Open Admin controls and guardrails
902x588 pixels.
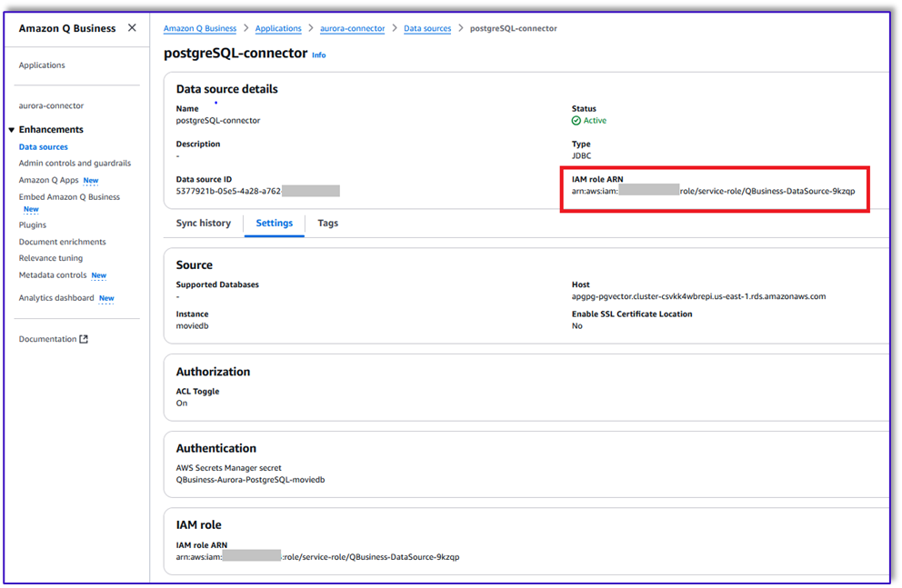click(75, 164)
